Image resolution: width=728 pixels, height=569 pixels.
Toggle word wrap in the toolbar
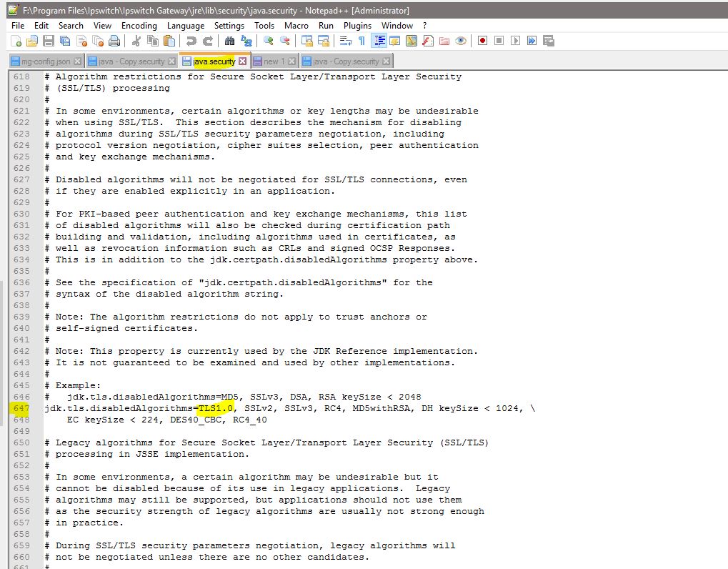click(345, 41)
